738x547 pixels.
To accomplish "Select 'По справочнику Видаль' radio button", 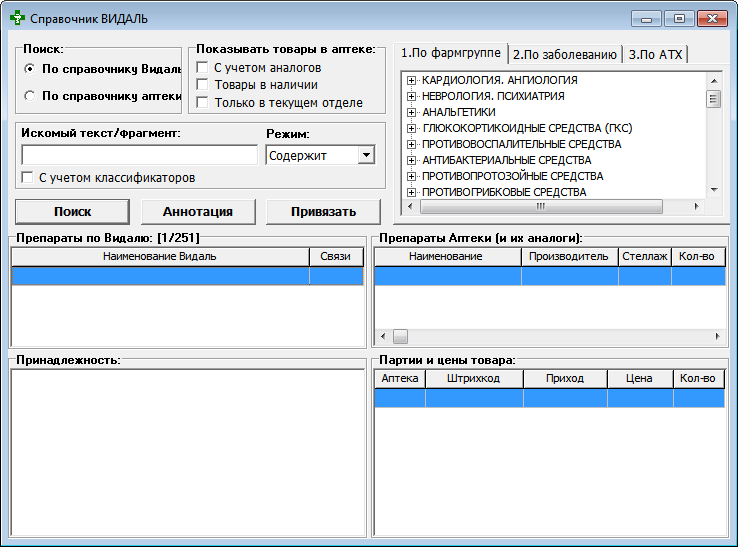I will tap(30, 69).
